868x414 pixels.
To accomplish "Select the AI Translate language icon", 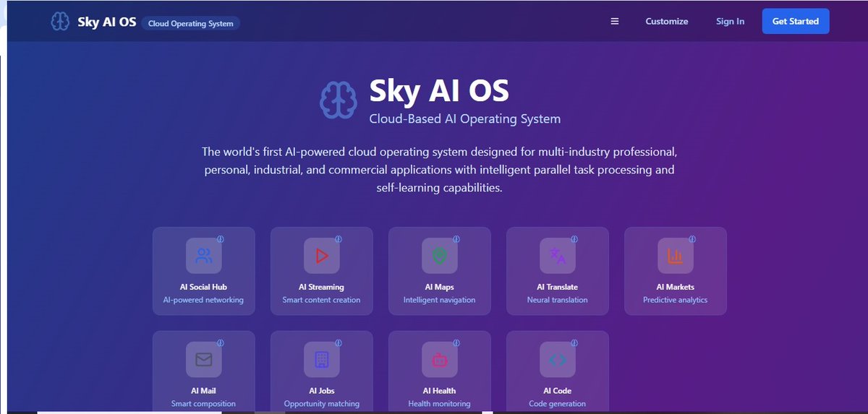I will [x=558, y=256].
